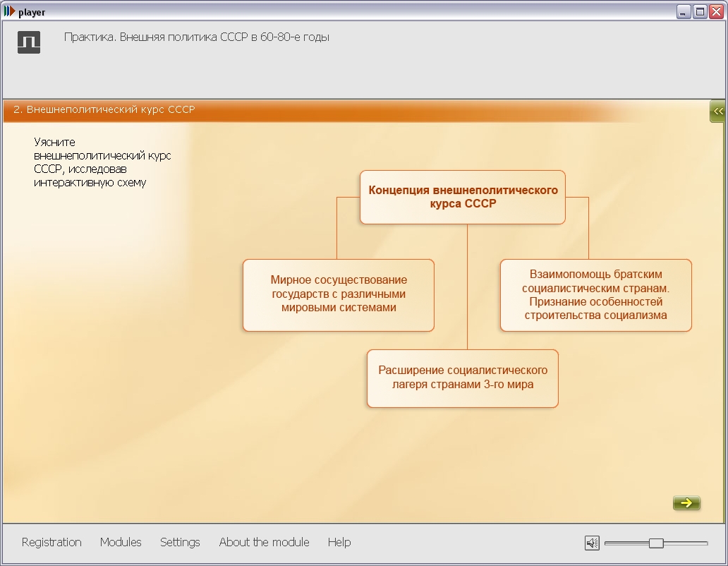Screen dimensions: 728x566
Task: Open the Registration menu
Action: click(x=51, y=542)
